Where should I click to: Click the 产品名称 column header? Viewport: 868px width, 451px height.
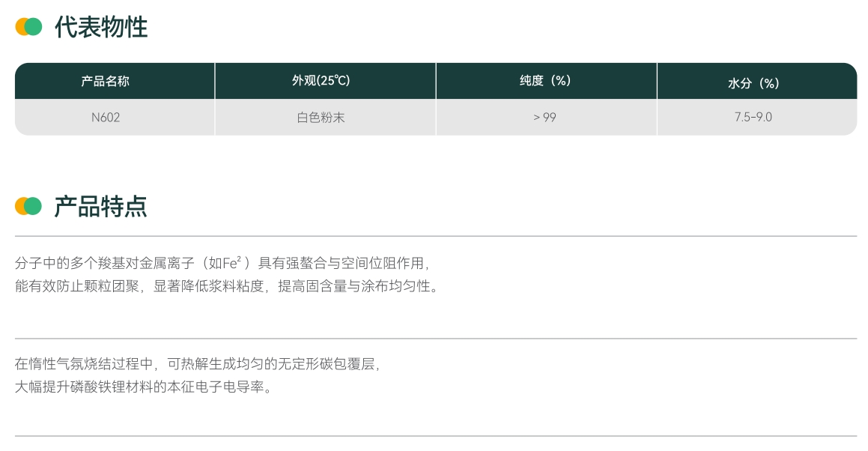point(106,81)
